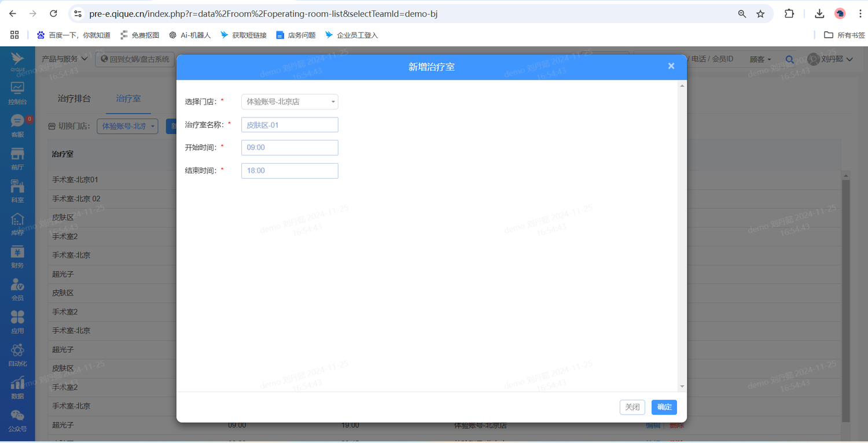Expand the 产品与服务 menu

click(x=64, y=59)
